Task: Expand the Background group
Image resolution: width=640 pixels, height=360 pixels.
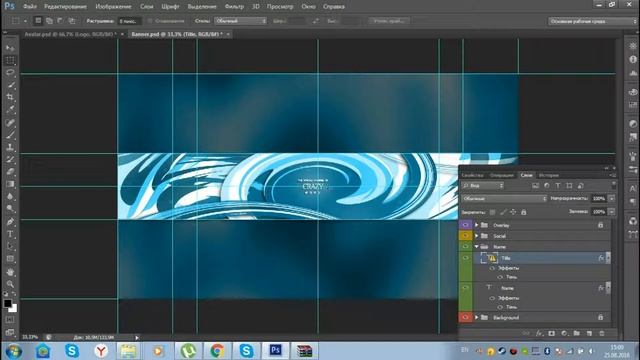Action: pos(476,317)
